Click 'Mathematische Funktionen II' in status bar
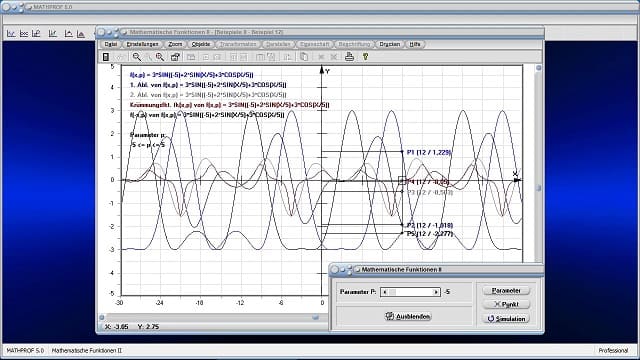 point(87,351)
